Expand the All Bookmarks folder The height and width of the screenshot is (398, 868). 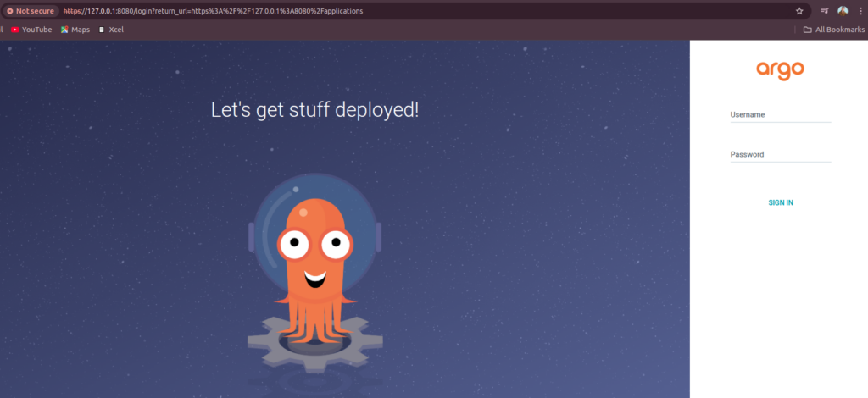coord(833,30)
